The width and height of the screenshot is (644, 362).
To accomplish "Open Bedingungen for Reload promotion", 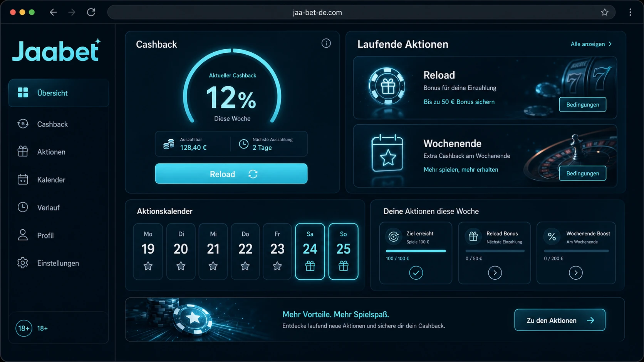I will click(x=582, y=104).
